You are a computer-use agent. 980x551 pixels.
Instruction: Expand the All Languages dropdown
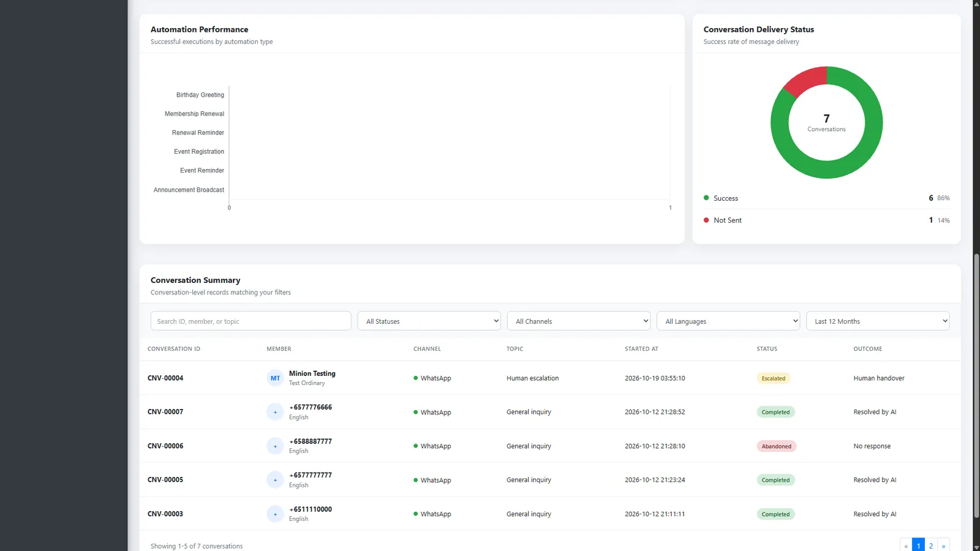728,321
